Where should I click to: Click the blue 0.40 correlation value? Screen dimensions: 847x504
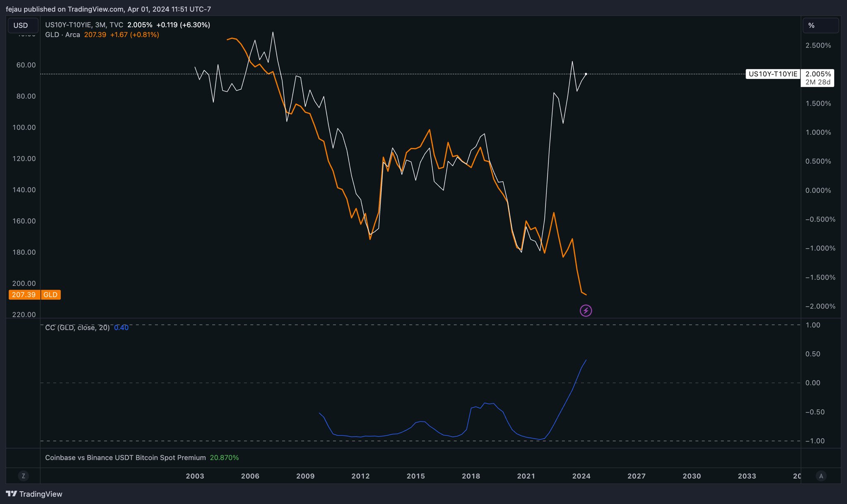121,327
